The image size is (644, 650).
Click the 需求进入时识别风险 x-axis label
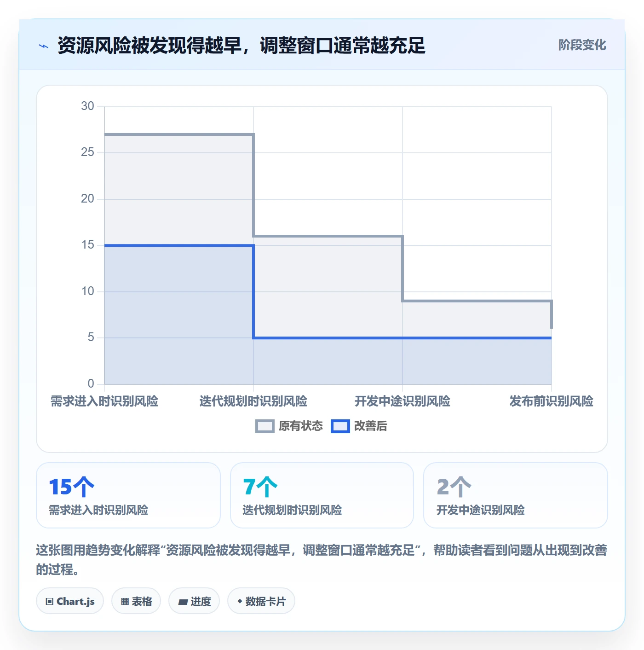pos(104,401)
